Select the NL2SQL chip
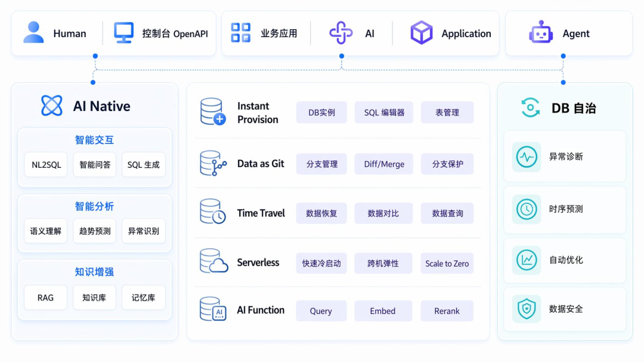 46,165
